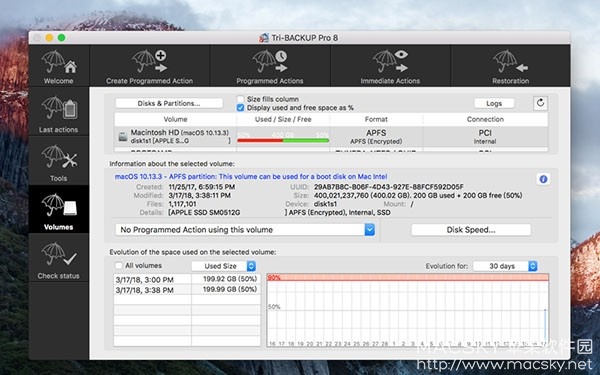
Task: Select 3/17/18, 3:38 PM row
Action: pos(187,290)
